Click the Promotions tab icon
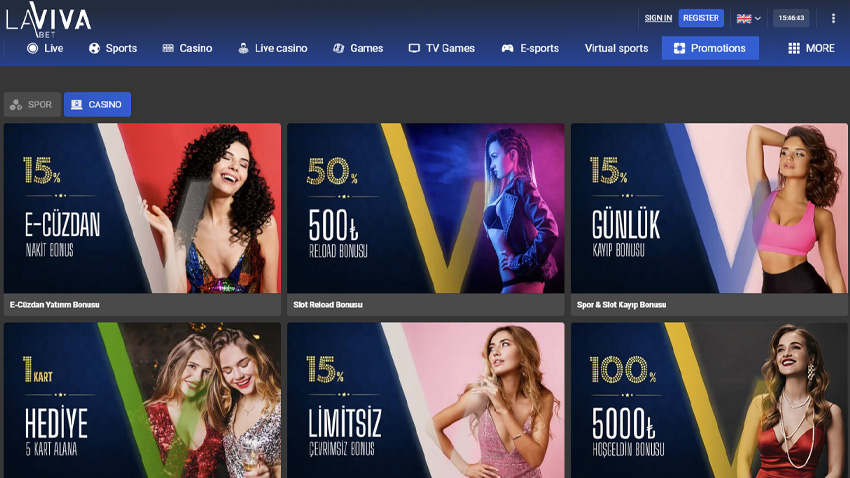The image size is (850, 478). [x=679, y=48]
